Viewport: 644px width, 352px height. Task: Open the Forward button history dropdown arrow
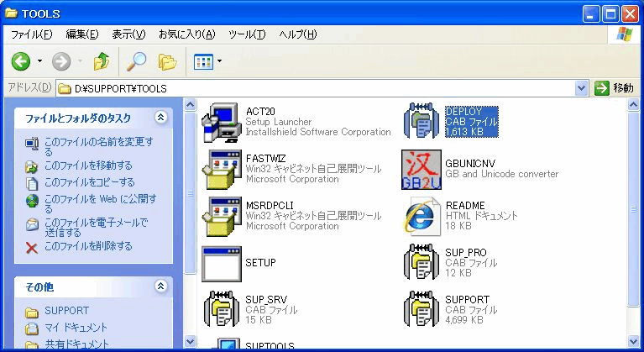coord(80,61)
